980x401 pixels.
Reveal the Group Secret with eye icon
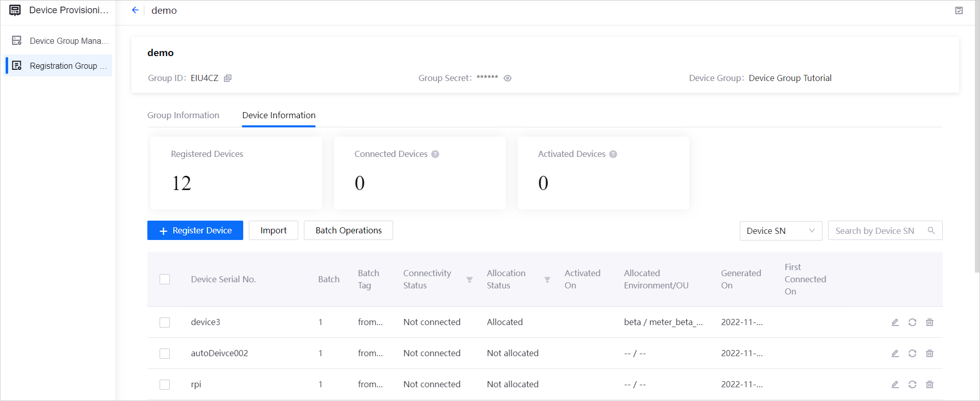[x=507, y=78]
